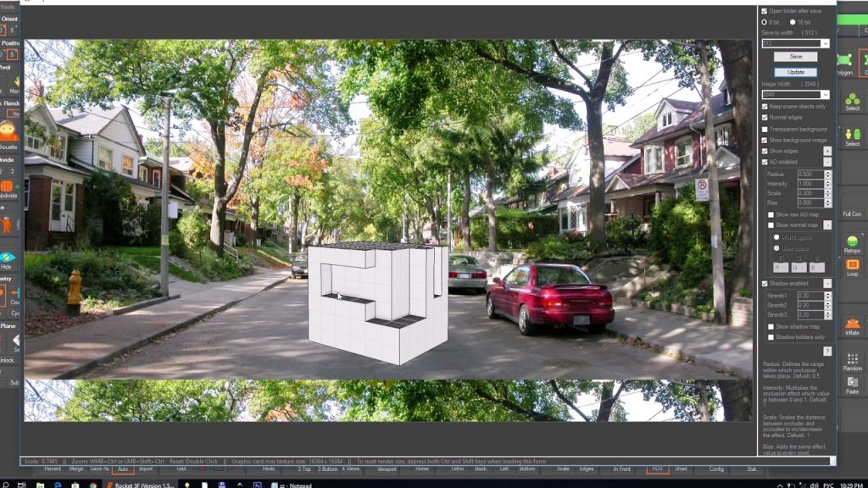Image resolution: width=868 pixels, height=488 pixels.
Task: Click the Random tool icon
Action: pyautogui.click(x=850, y=360)
